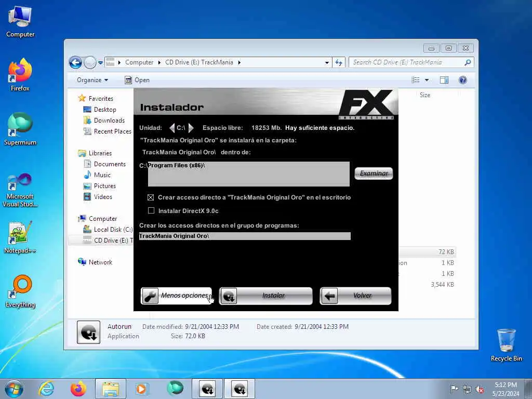Viewport: 532px width, 399px height.
Task: Click change view icon in Explorer
Action: [x=416, y=80]
